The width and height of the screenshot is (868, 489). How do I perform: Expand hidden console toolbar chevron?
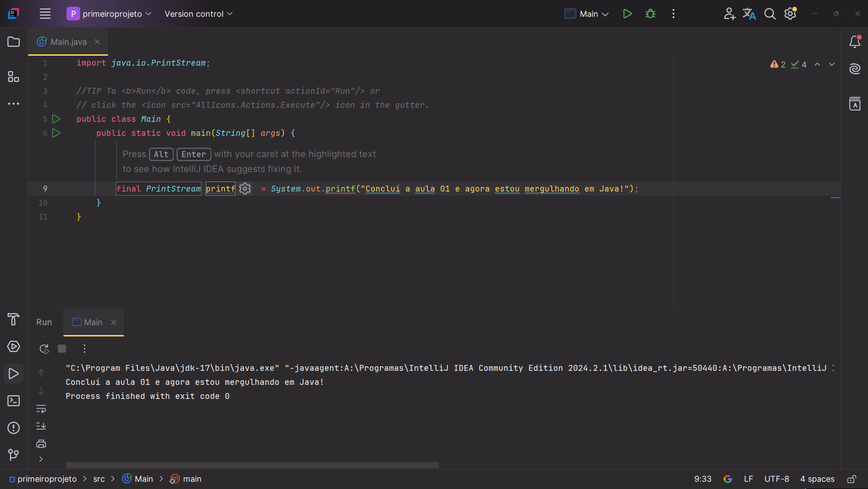pyautogui.click(x=41, y=459)
